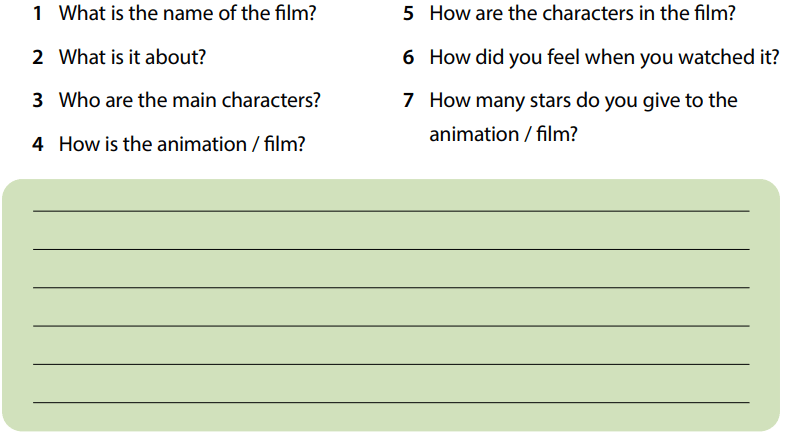
Task: Click the number 5 question marker
Action: click(x=409, y=14)
